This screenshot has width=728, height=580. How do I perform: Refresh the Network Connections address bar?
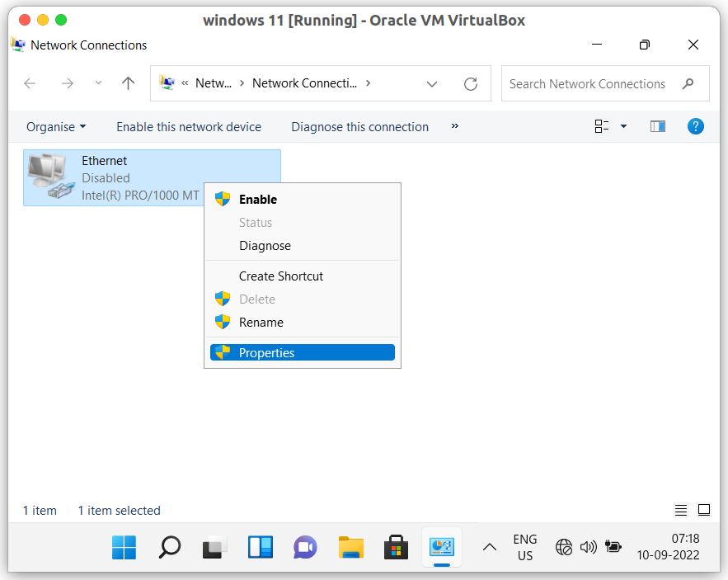click(x=471, y=83)
